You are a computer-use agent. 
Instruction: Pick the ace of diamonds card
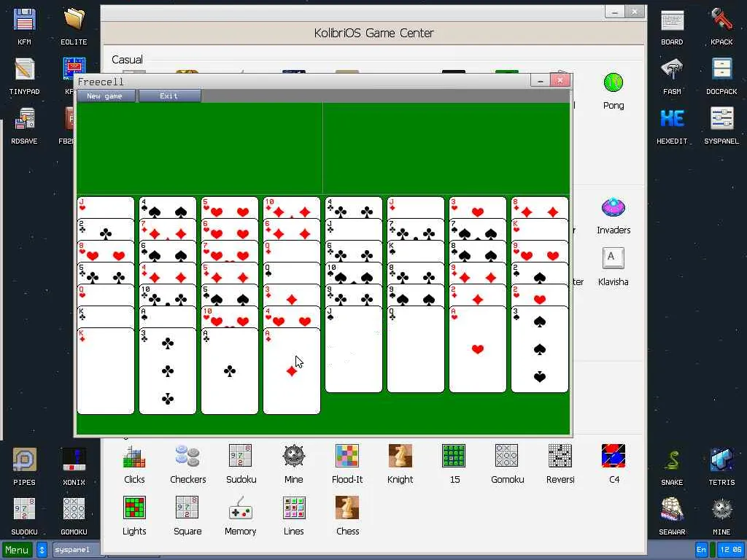pos(292,371)
